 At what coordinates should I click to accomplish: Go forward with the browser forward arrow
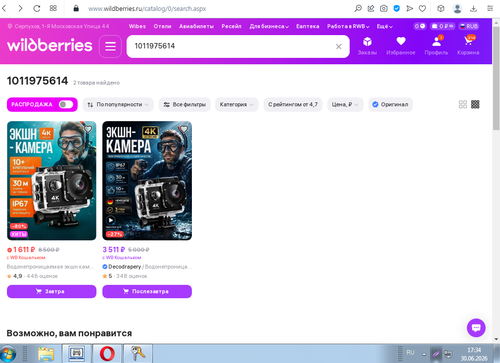point(20,8)
